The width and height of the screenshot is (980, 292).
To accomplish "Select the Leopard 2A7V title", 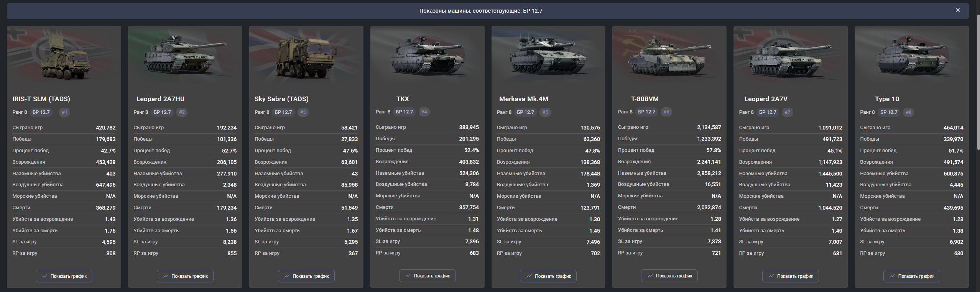I will click(766, 99).
